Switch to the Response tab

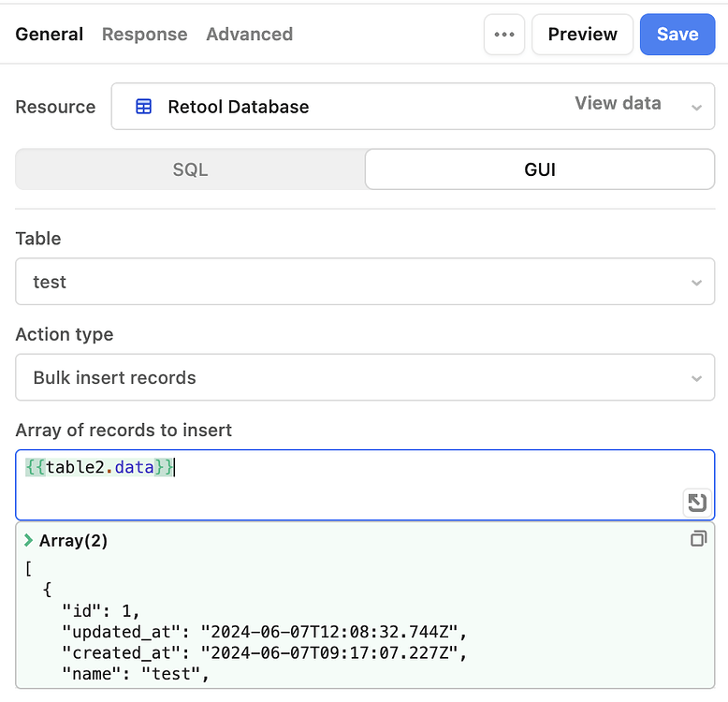pyautogui.click(x=144, y=35)
